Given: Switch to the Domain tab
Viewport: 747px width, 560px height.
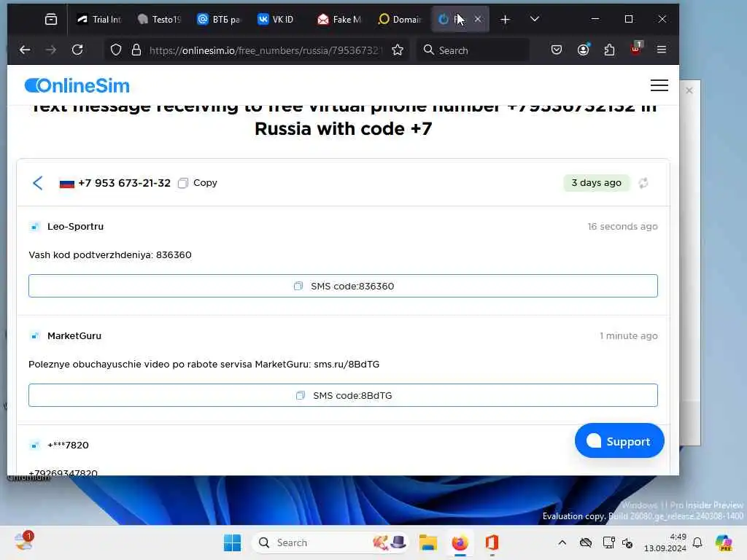Looking at the screenshot, I should coord(399,20).
